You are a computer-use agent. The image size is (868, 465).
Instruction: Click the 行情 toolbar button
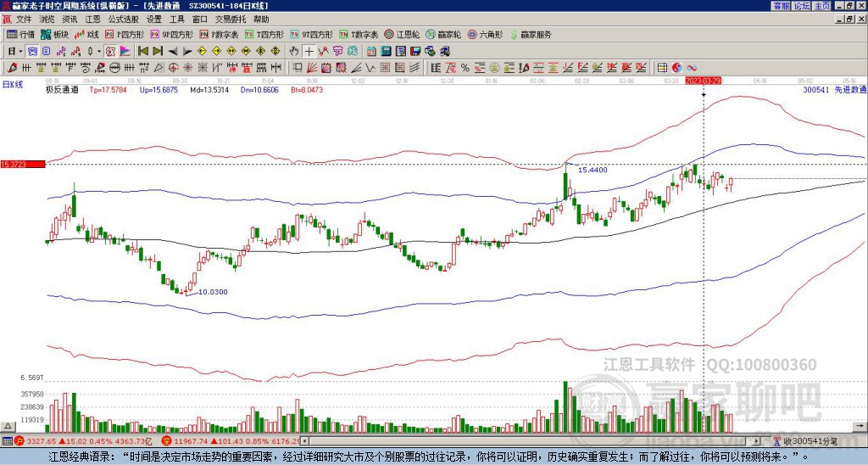click(x=20, y=34)
